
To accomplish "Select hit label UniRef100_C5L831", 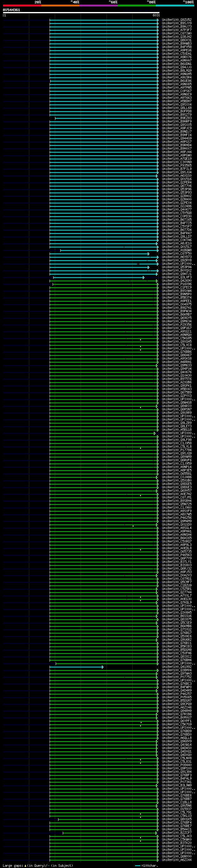I will [177, 761].
